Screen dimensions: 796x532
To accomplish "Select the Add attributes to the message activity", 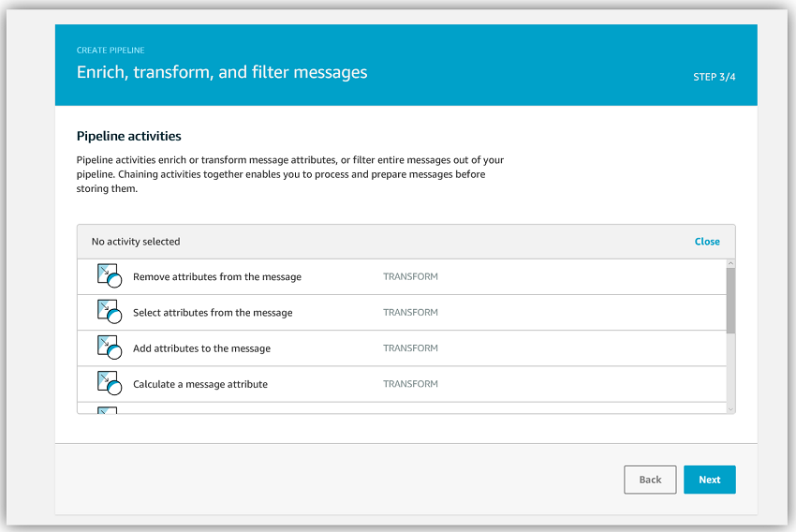I will (201, 348).
